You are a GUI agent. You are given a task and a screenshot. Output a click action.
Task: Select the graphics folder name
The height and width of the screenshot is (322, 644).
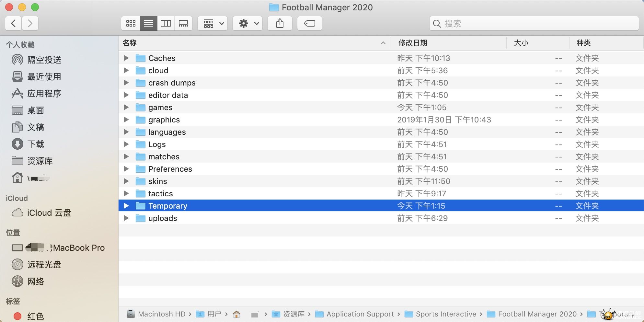pos(164,120)
